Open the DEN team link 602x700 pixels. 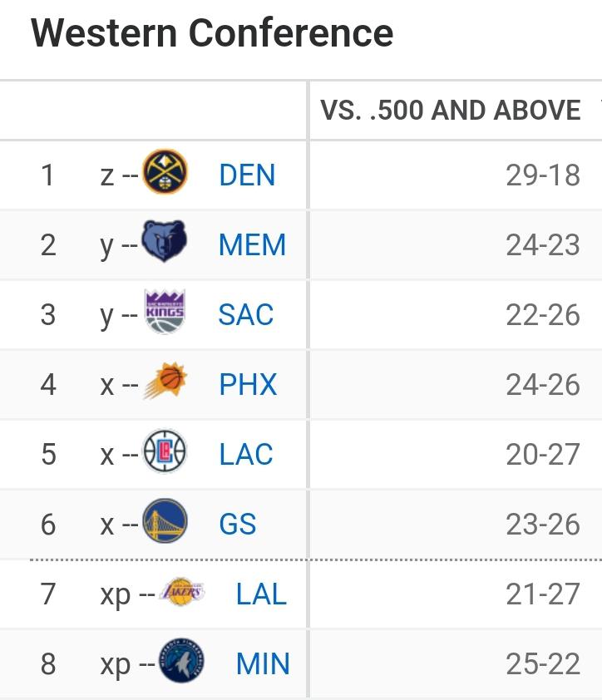pyautogui.click(x=247, y=175)
